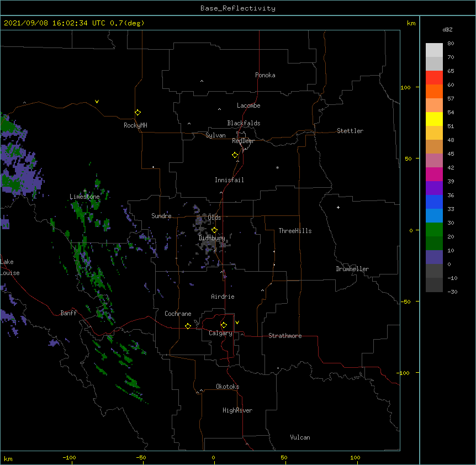Click the RockyMH label on the map

(x=135, y=125)
